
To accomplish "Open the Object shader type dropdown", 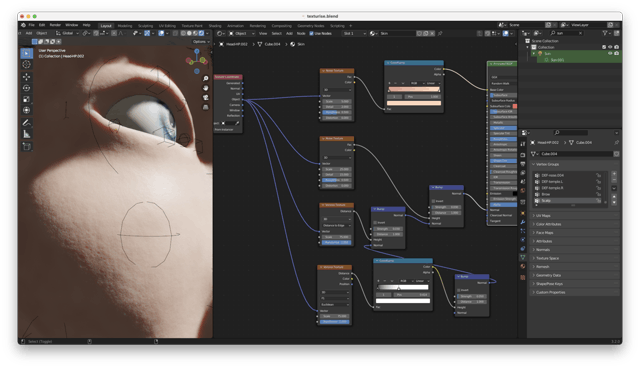I will pos(242,33).
